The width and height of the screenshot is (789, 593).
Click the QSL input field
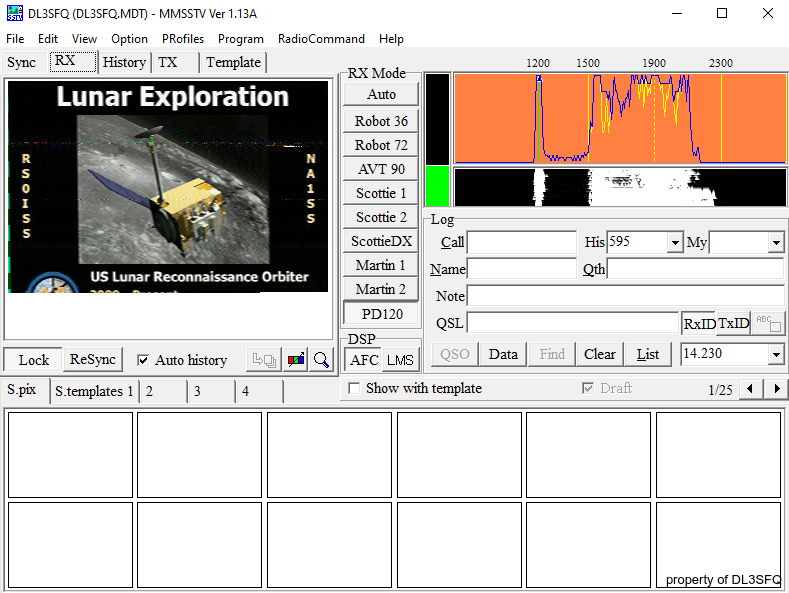coord(573,323)
